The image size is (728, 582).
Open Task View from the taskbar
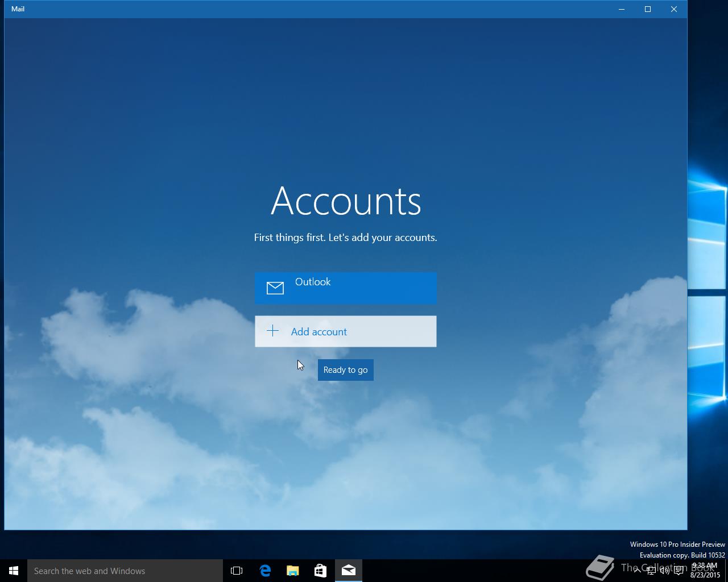click(x=237, y=571)
